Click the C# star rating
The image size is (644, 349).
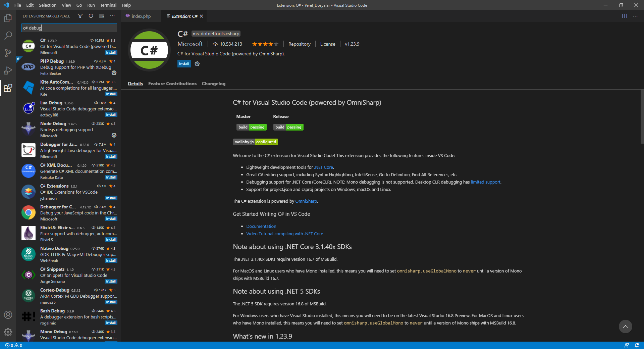(x=265, y=44)
